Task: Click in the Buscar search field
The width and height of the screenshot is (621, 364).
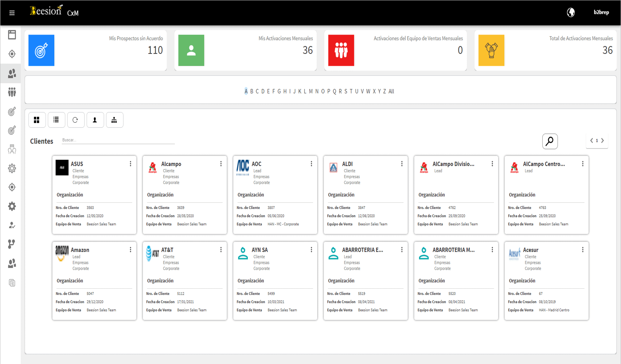Action: point(118,140)
